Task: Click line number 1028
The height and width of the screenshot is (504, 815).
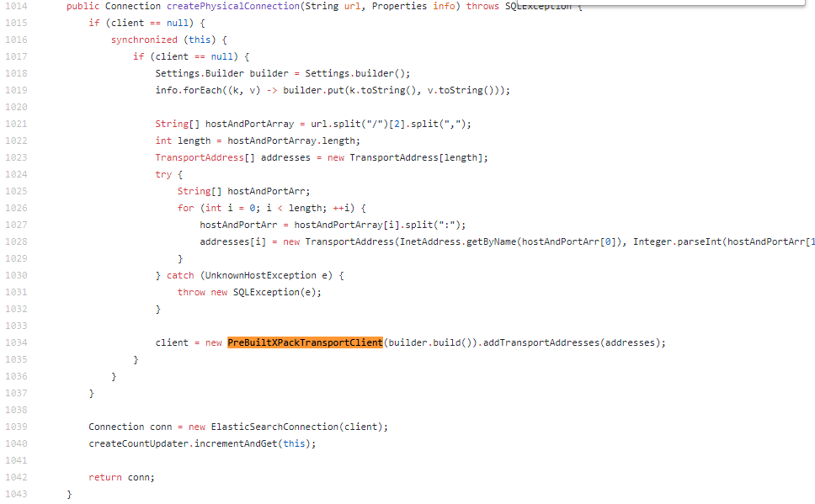Action: (x=16, y=241)
